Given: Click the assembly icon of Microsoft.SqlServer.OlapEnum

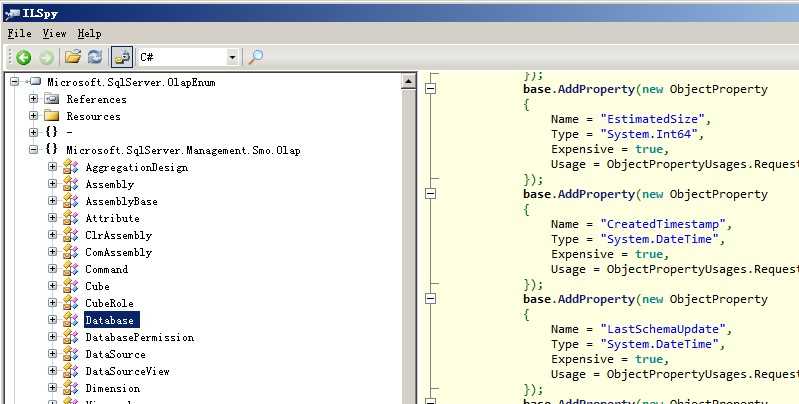Looking at the screenshot, I should (x=34, y=82).
